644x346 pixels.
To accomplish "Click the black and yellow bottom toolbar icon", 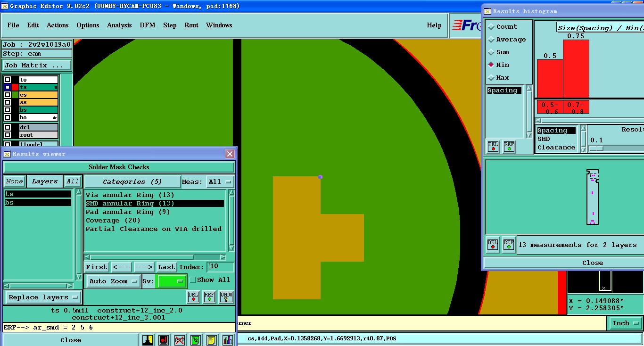I will (x=148, y=340).
